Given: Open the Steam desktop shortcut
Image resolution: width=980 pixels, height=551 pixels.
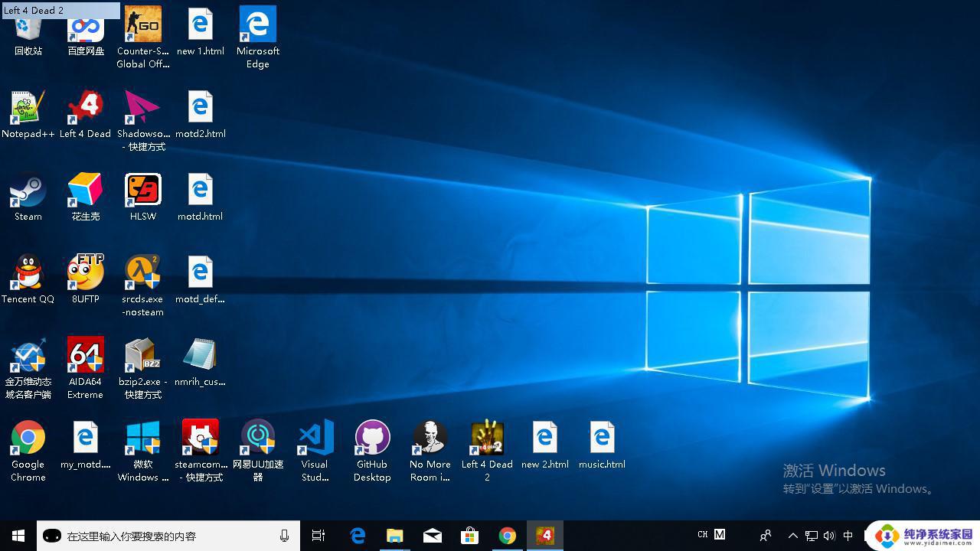Looking at the screenshot, I should [28, 197].
